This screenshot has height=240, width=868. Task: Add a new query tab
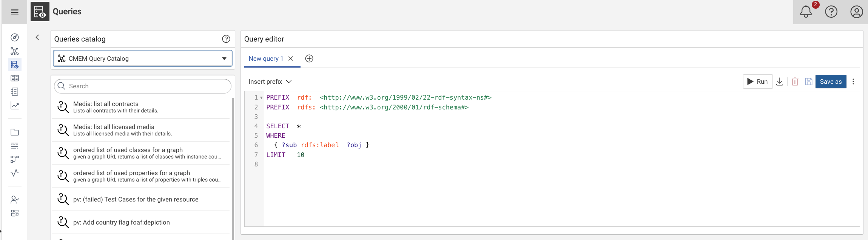click(309, 58)
